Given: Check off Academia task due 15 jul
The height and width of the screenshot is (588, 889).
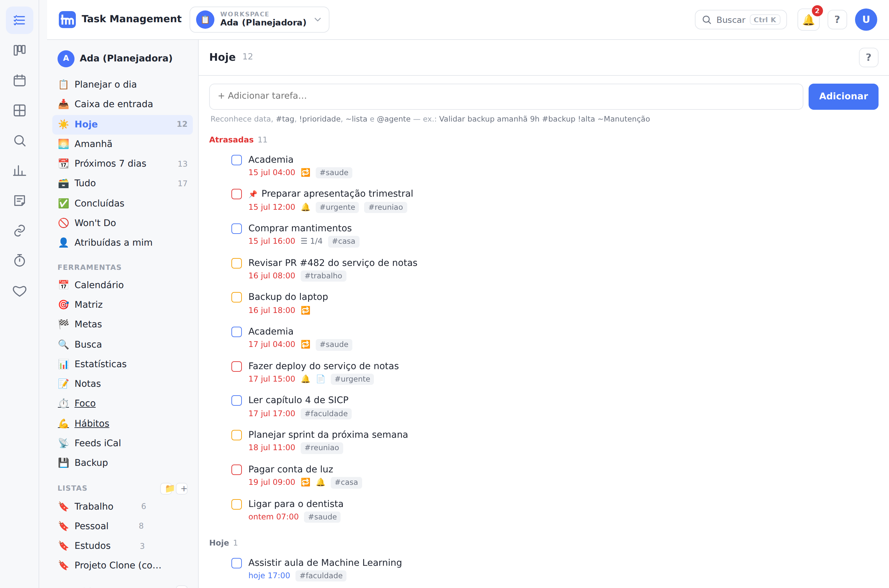Looking at the screenshot, I should (x=237, y=160).
